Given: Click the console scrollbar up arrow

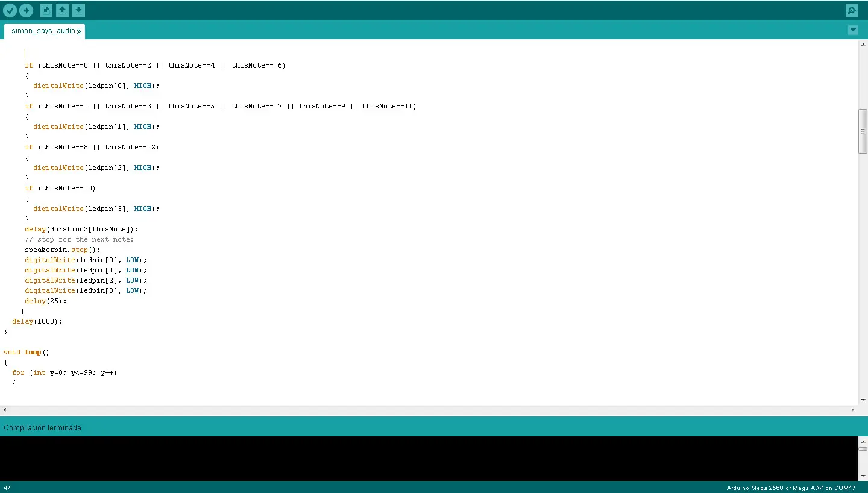Looking at the screenshot, I should click(x=863, y=441).
